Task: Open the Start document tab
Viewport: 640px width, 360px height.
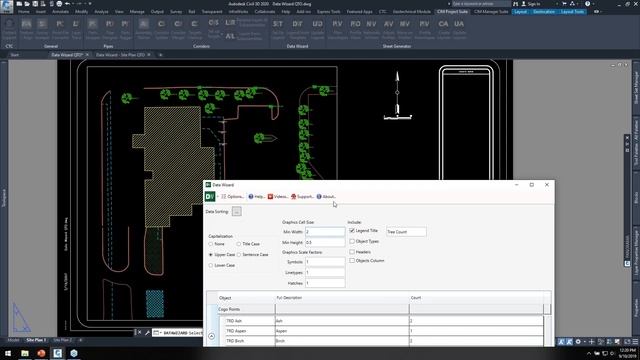Action: point(15,55)
